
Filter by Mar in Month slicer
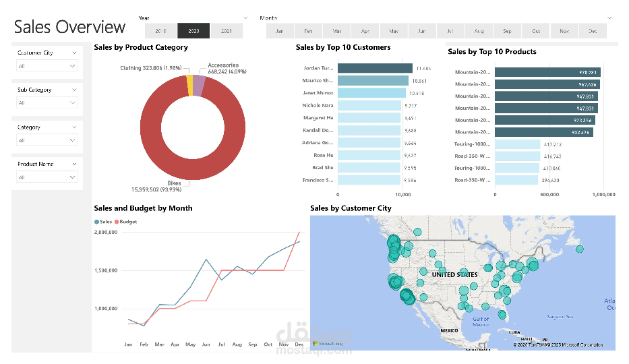(336, 31)
